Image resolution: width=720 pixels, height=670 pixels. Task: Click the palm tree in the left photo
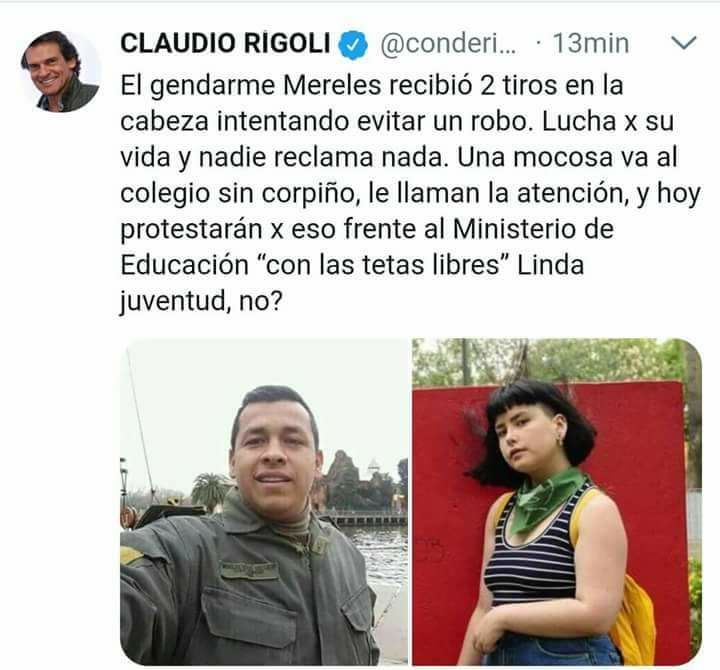tap(209, 491)
